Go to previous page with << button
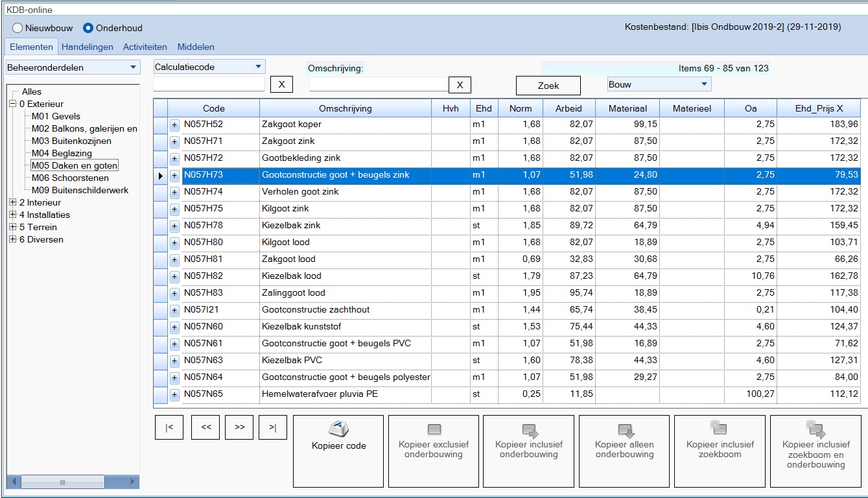Image resolution: width=868 pixels, height=498 pixels. (x=206, y=427)
